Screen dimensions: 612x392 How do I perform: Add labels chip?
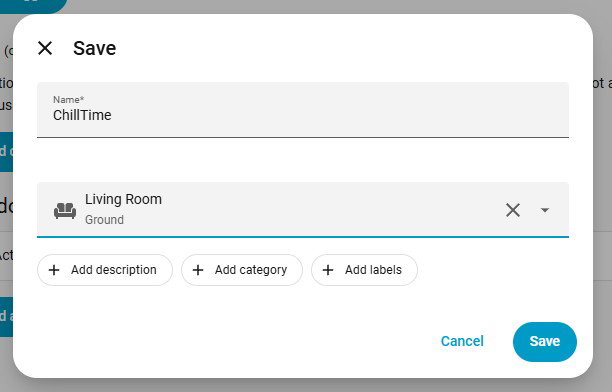[364, 270]
